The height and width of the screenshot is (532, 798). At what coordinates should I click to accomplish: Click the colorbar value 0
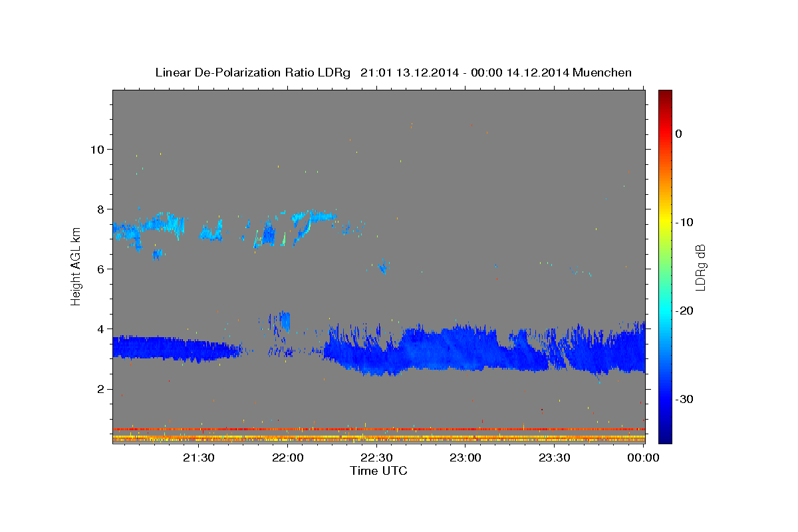(678, 134)
